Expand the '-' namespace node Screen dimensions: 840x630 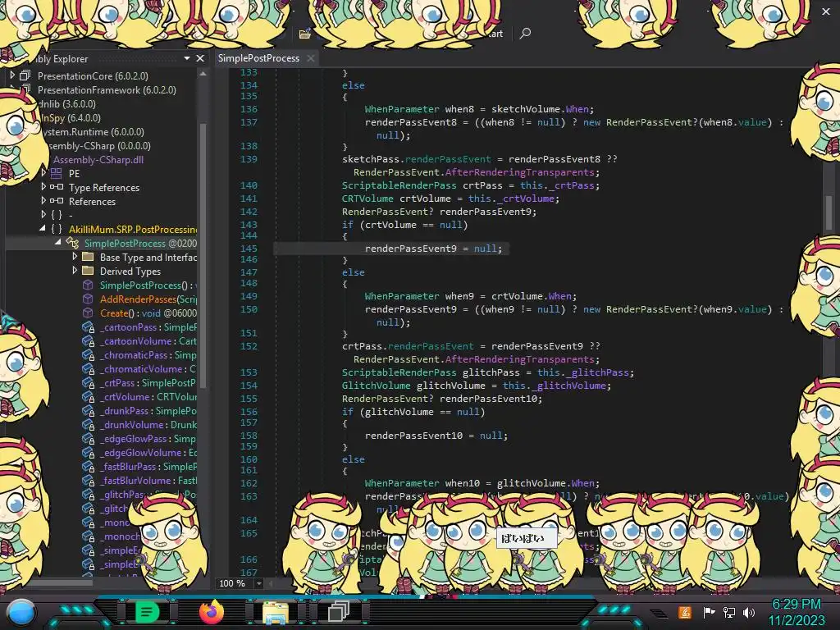[43, 214]
